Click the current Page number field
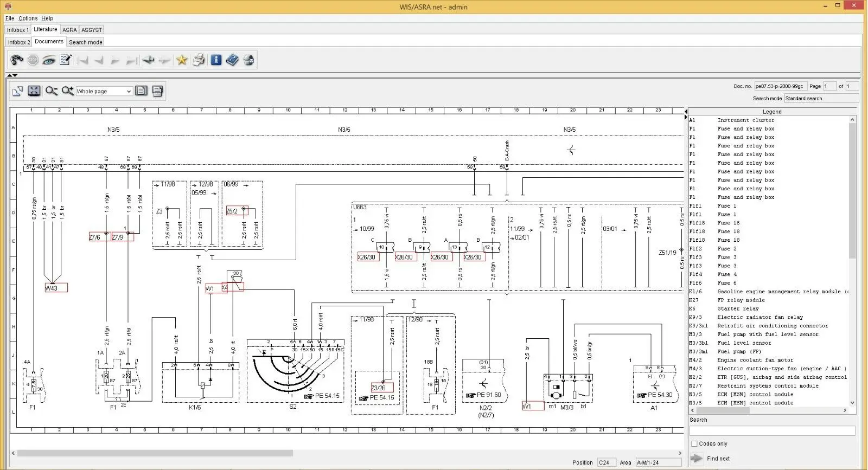868x470 pixels. click(x=829, y=86)
